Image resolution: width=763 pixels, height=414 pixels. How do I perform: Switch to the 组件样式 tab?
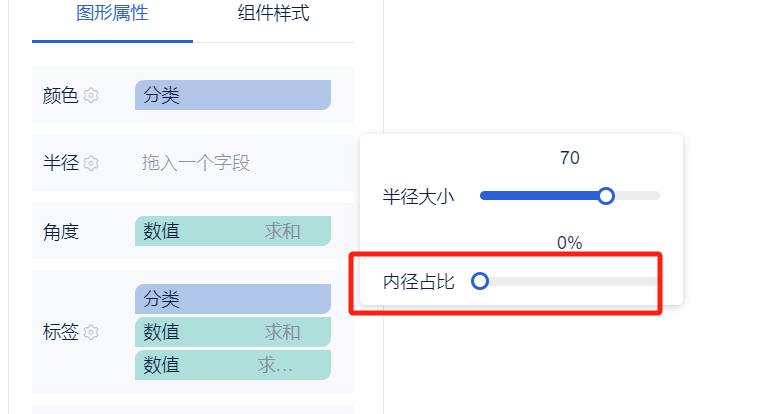coord(273,13)
